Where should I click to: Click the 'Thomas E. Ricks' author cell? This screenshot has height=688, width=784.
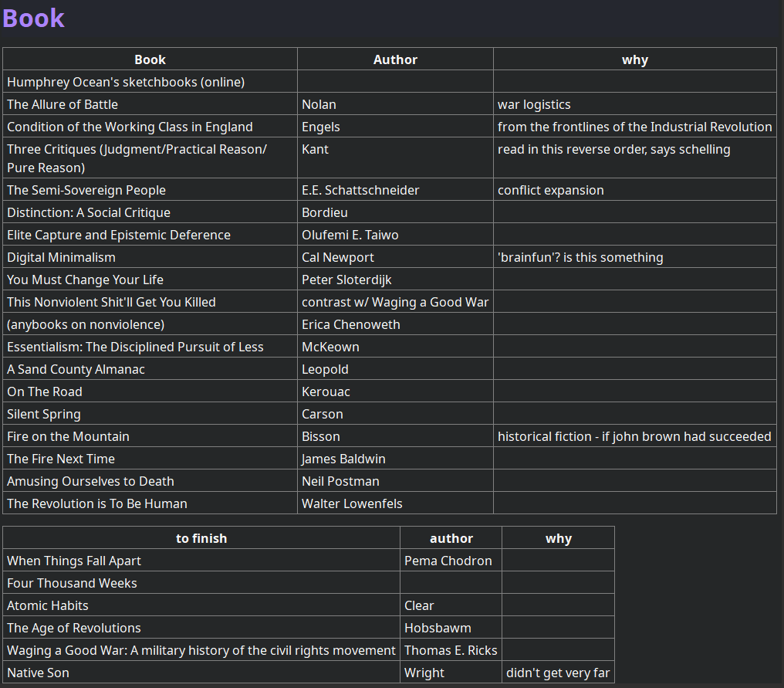click(451, 650)
